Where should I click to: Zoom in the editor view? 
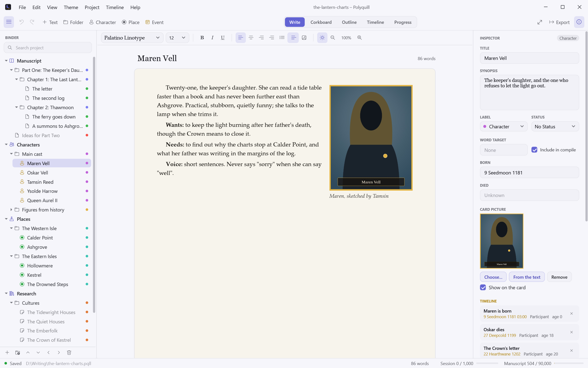tap(359, 38)
